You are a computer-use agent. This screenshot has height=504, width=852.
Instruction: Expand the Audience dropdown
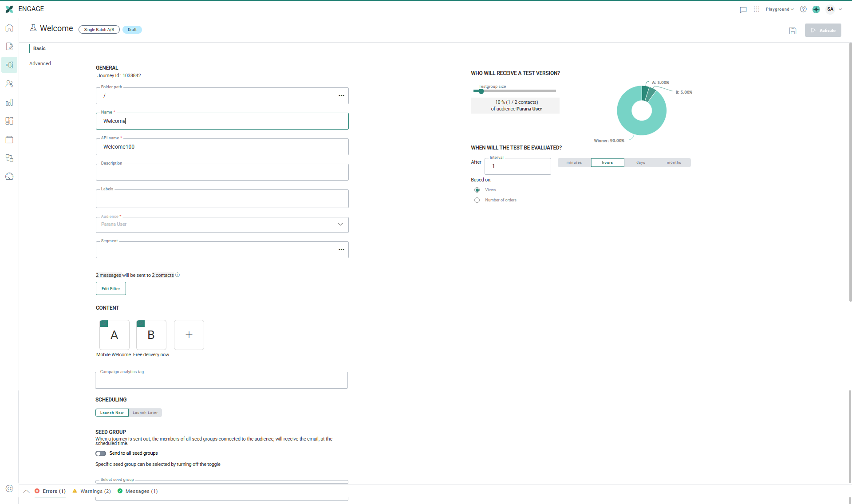(x=340, y=224)
